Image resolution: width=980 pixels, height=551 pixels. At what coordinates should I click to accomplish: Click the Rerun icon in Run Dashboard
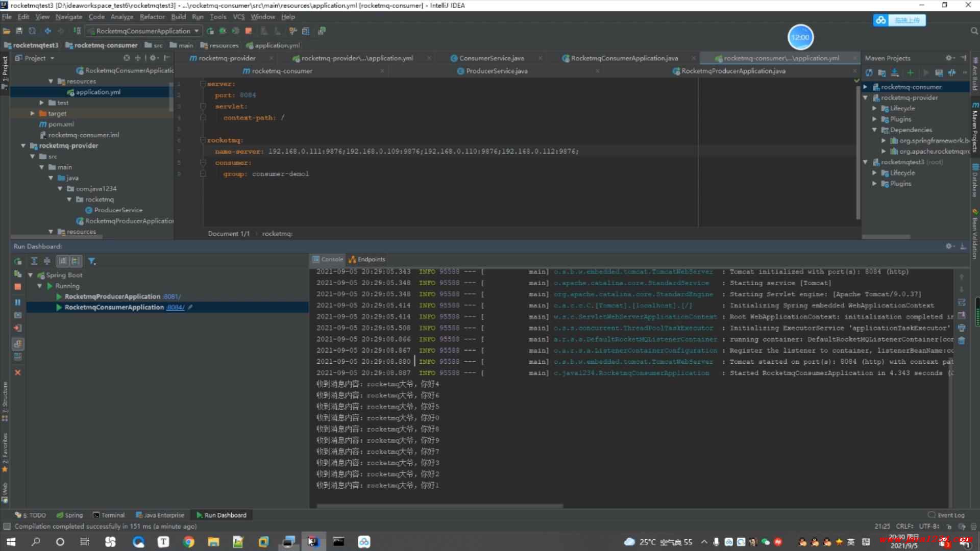click(x=18, y=261)
